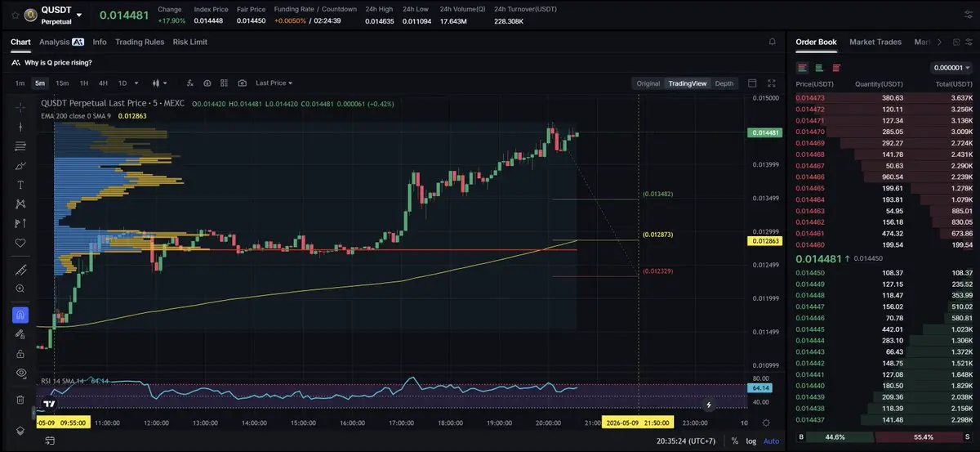980x452 pixels.
Task: Toggle log scale on price axis
Action: (x=751, y=441)
